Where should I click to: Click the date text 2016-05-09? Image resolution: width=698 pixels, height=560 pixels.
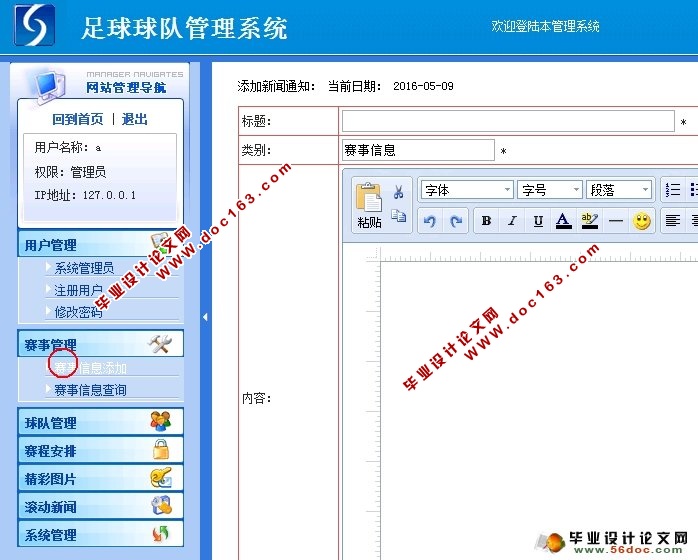pyautogui.click(x=423, y=86)
